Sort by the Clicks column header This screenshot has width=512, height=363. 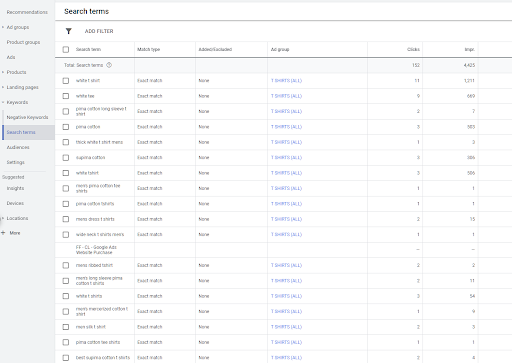click(413, 49)
